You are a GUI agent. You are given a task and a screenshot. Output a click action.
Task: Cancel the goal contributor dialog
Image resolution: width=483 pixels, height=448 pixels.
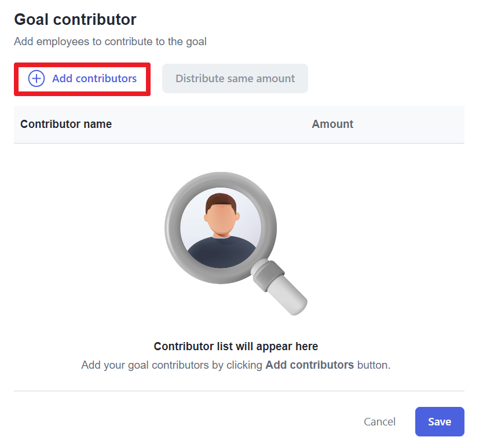379,421
